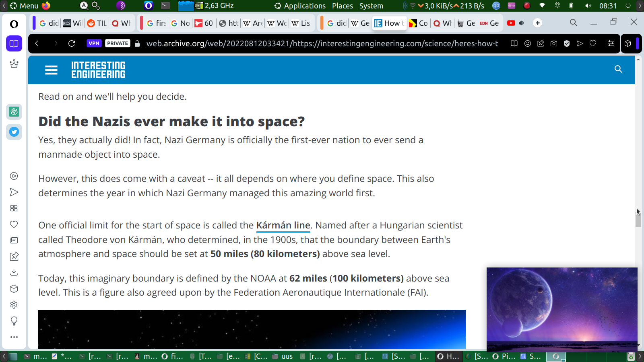This screenshot has width=644, height=362.
Task: Open the Opera main menu logo
Action: [14, 24]
